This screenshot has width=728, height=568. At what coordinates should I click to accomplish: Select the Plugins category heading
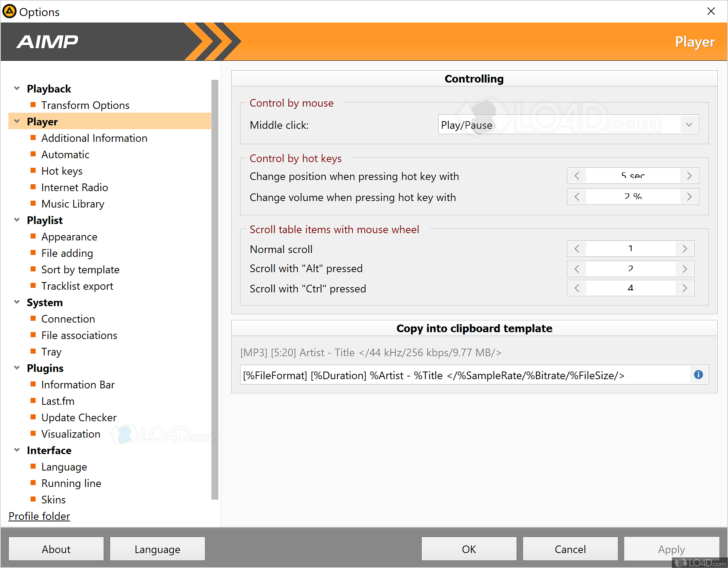45,368
